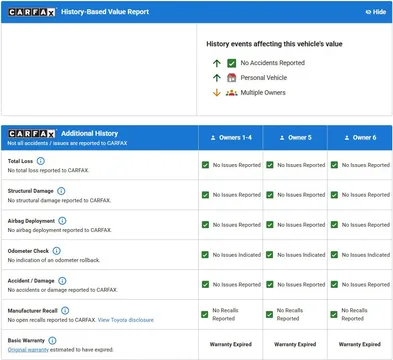Image resolution: width=393 pixels, height=360 pixels.
Task: Click the Total Loss info icon
Action: tap(40, 161)
